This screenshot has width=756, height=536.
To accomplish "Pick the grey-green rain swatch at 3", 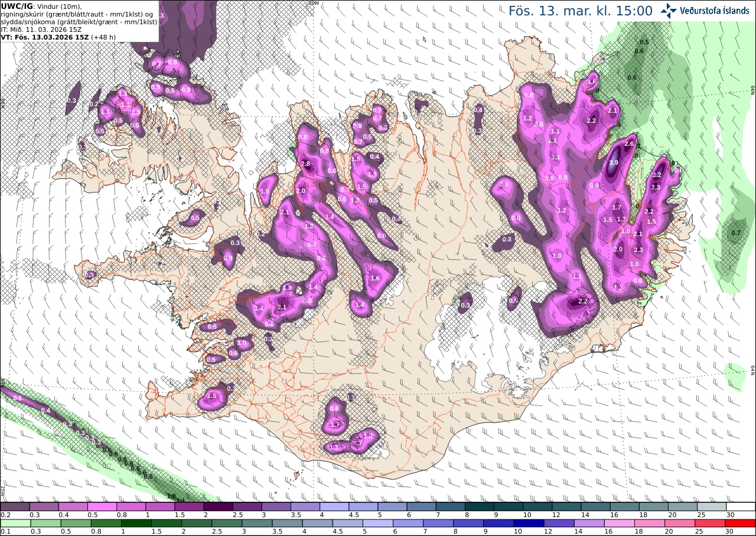I will (256, 523).
